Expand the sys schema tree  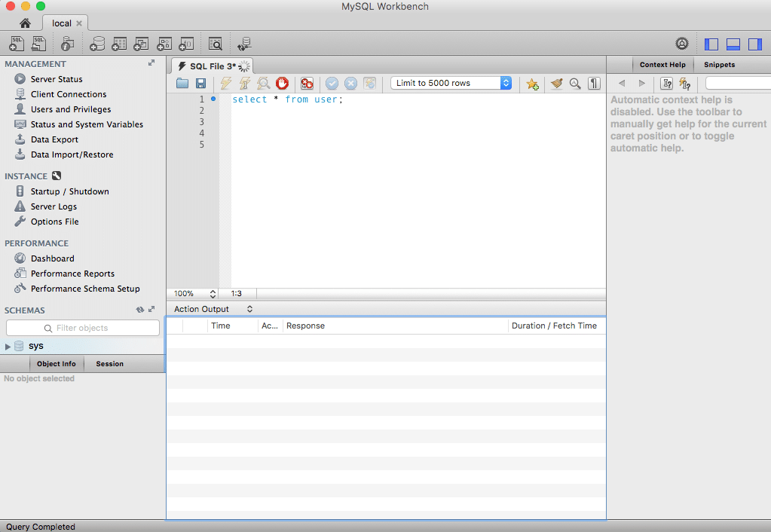pos(8,346)
